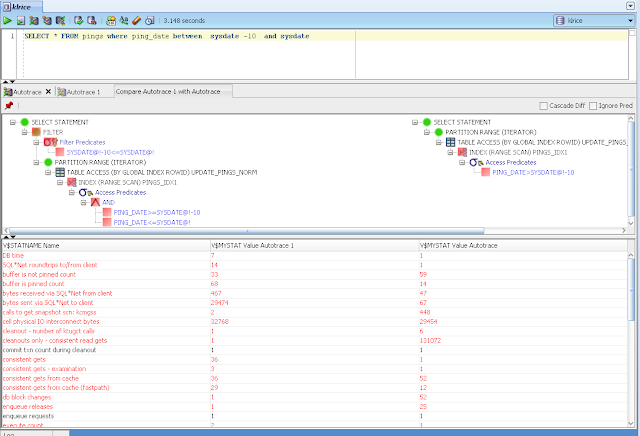Click the V$MYSTAT Value Autotrace column header
Viewport: 640px width, 436px height.
523,245
